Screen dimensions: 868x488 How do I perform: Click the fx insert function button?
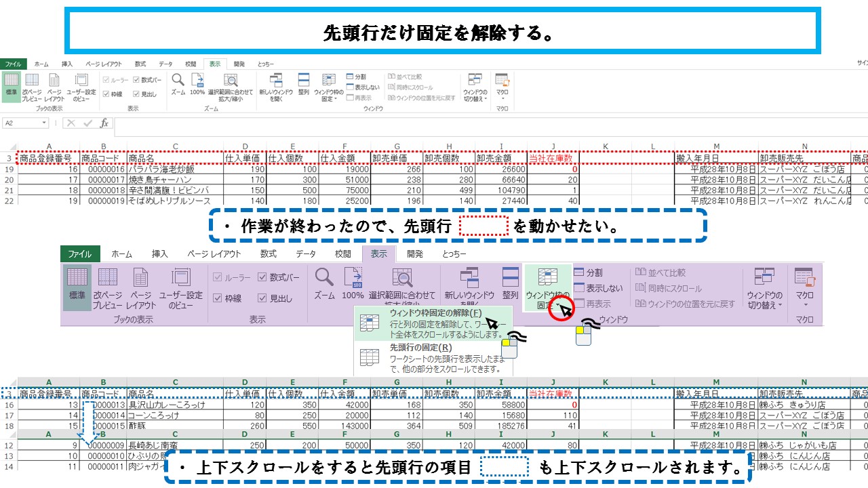[x=104, y=123]
